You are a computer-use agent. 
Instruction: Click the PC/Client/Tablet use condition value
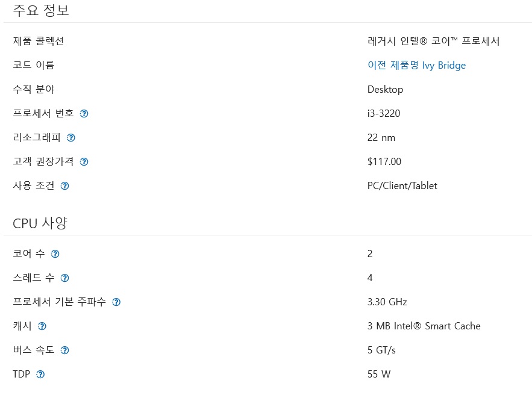pyautogui.click(x=402, y=185)
